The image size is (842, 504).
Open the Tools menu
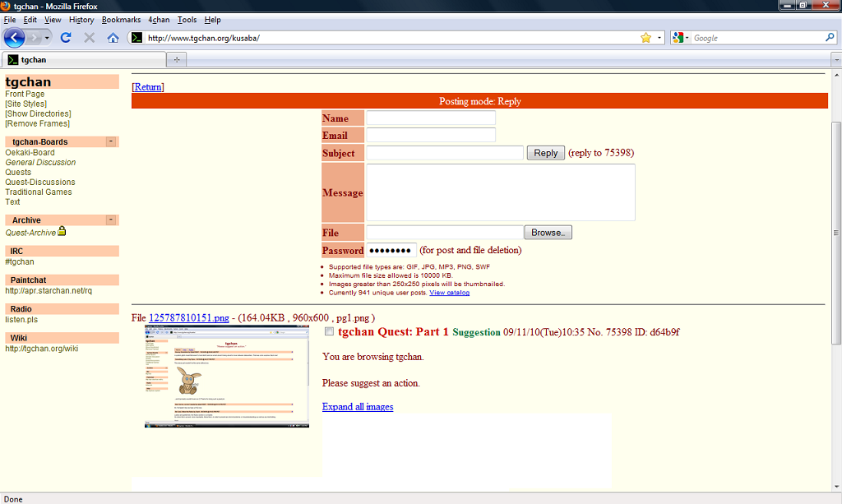click(x=187, y=20)
